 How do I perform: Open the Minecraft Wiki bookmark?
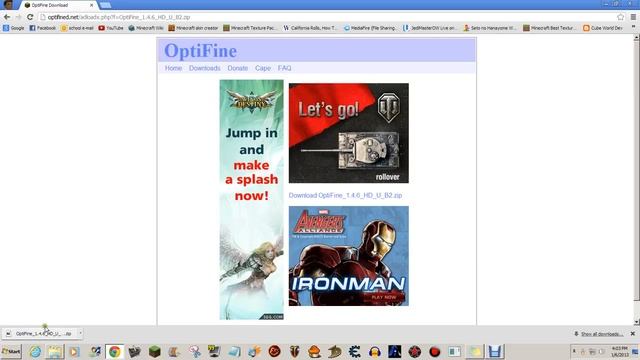pyautogui.click(x=146, y=28)
